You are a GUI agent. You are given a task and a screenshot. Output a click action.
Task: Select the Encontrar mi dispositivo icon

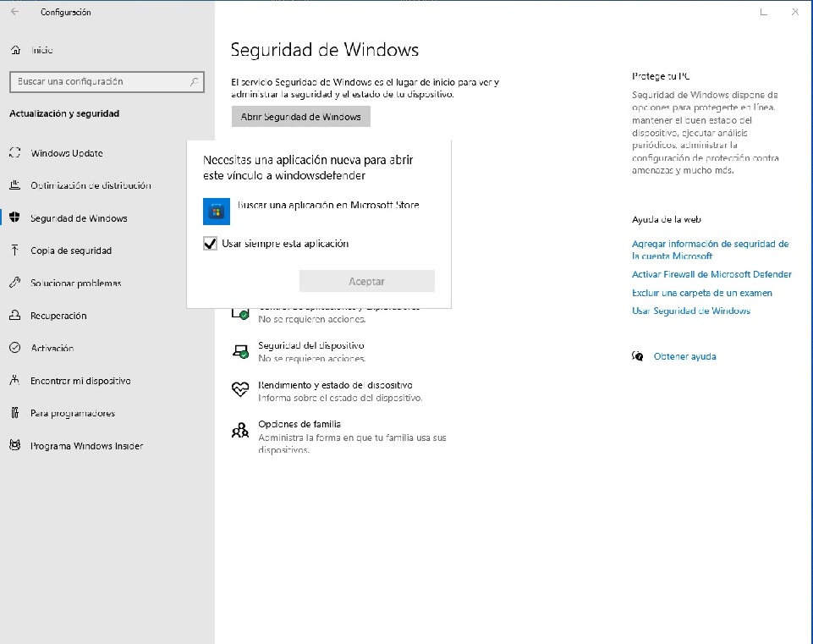pyautogui.click(x=15, y=380)
